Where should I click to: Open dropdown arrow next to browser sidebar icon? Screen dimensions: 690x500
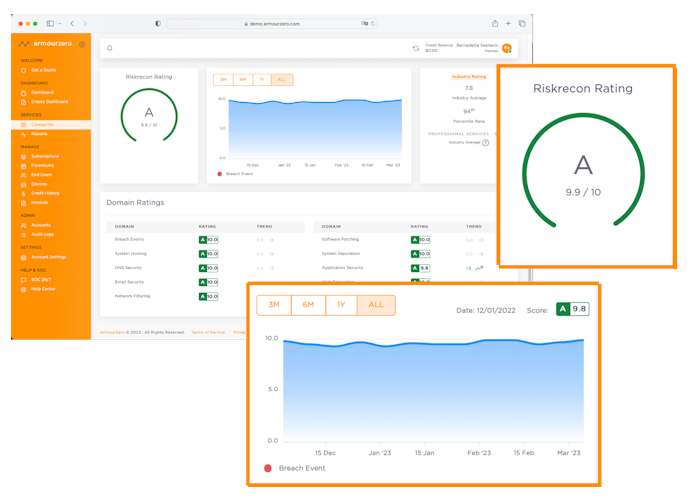coord(59,23)
